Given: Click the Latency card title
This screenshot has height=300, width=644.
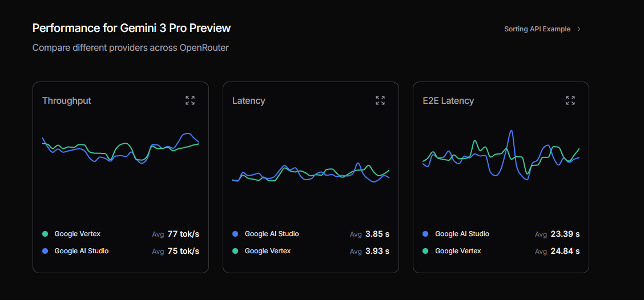Looking at the screenshot, I should coord(248,100).
